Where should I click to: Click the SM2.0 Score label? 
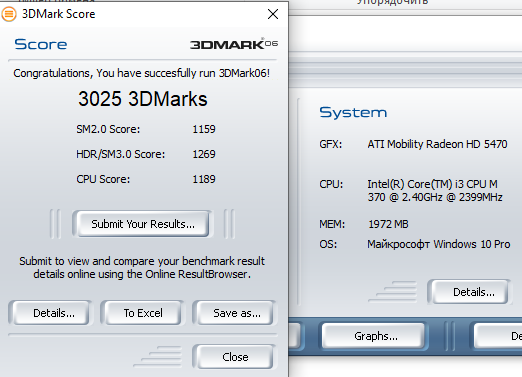tap(108, 129)
